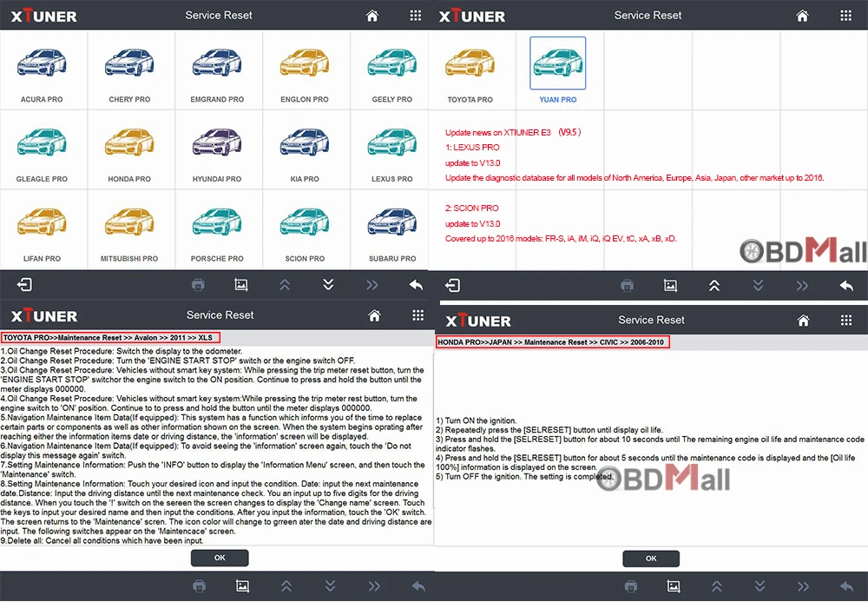This screenshot has height=602, width=868.
Task: Go back in Toyota Avalon panel toolbar
Action: pyautogui.click(x=418, y=586)
